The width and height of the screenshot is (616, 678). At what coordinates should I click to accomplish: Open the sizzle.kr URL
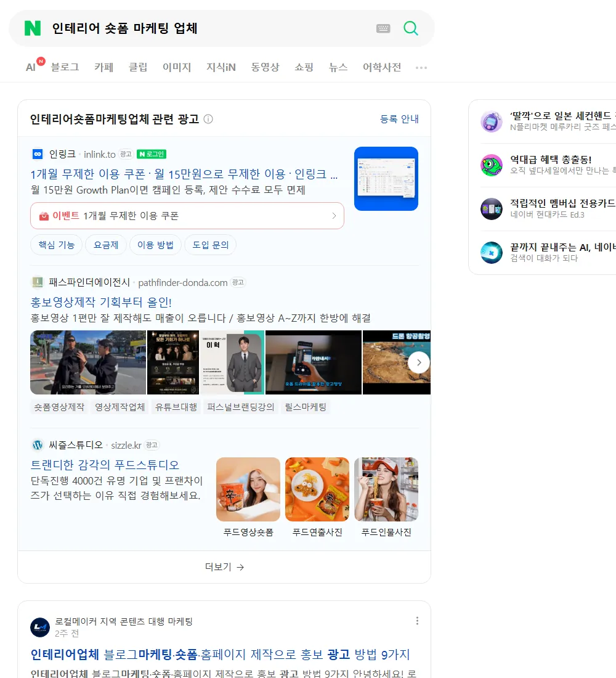[126, 446]
